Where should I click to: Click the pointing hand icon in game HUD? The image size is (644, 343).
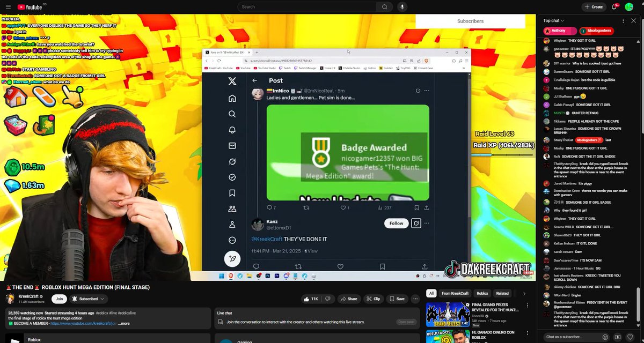tap(72, 96)
